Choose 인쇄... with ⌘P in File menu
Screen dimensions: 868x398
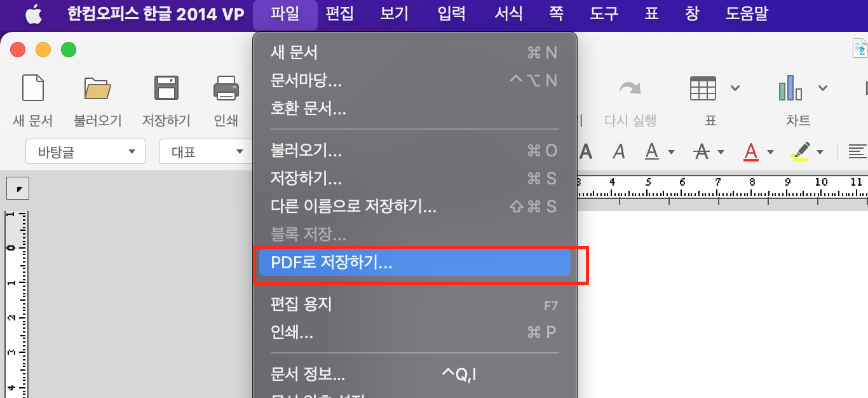coord(414,333)
